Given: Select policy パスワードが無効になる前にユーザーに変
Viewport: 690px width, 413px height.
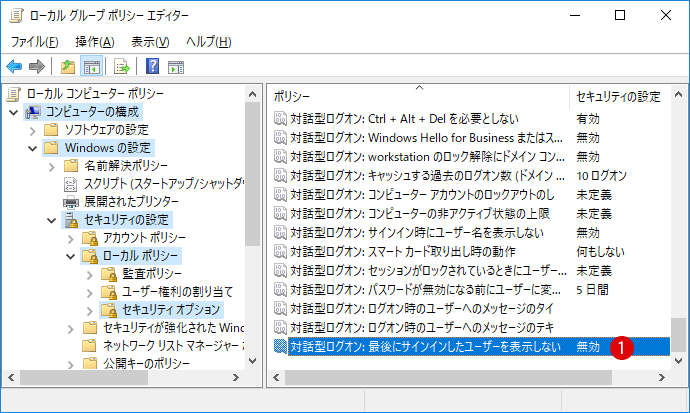Looking at the screenshot, I should tap(426, 289).
